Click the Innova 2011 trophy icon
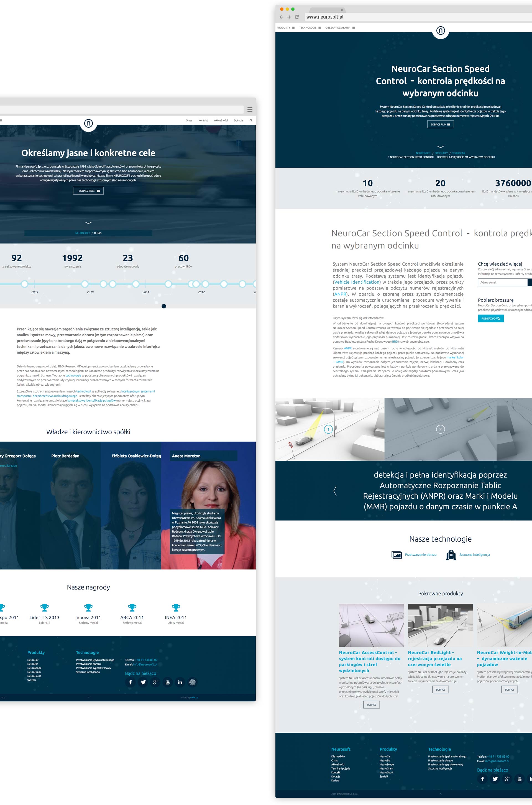Image resolution: width=532 pixels, height=805 pixels. [88, 607]
